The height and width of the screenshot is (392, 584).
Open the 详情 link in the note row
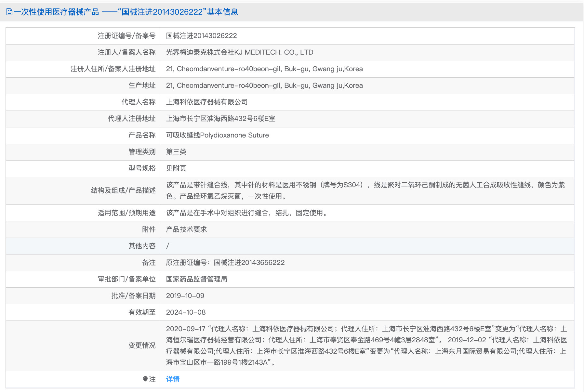173,379
